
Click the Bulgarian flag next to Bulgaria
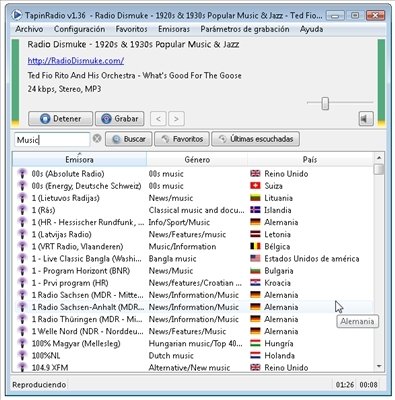click(x=255, y=271)
